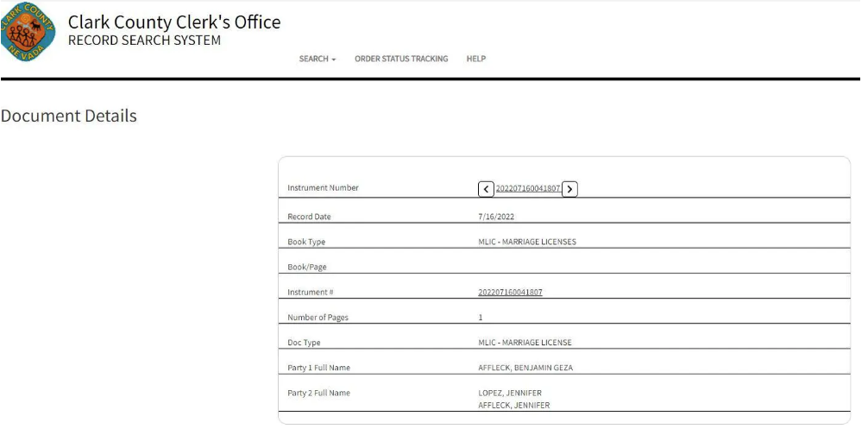The image size is (868, 435).
Task: Click Party 1 name AFFLECK, BENJAMIN GEZA
Action: click(x=525, y=368)
